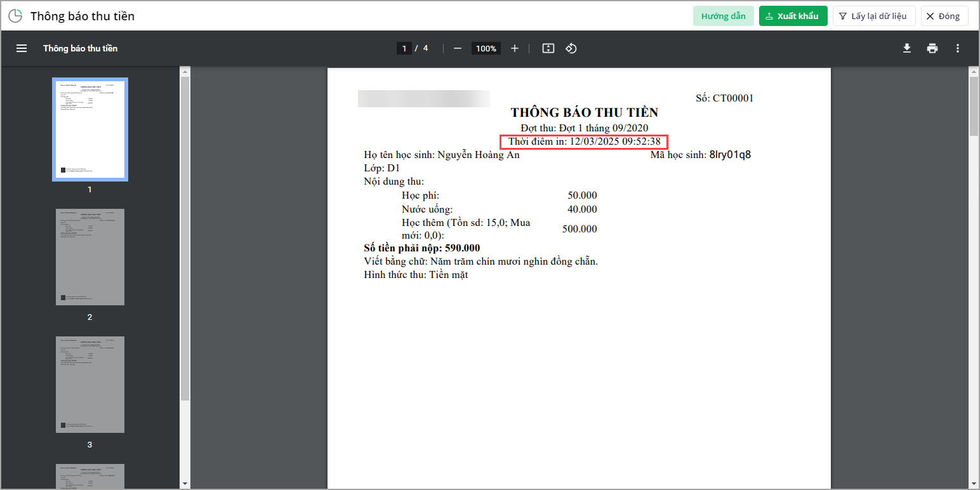
Task: Zoom out using the minus icon
Action: click(458, 48)
